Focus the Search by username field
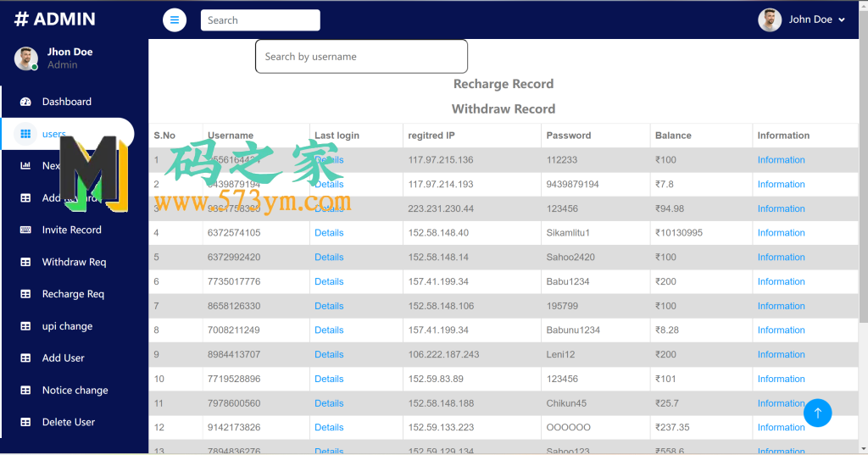This screenshot has width=868, height=455. coord(361,57)
